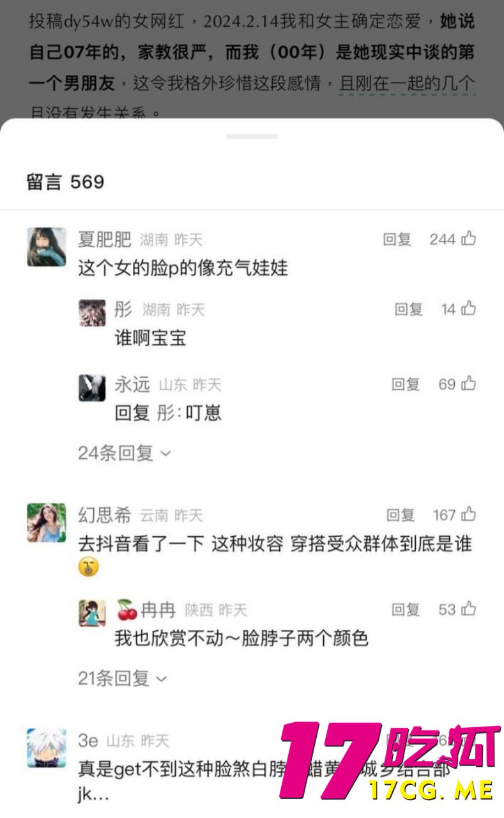Reply to 冉冉's comment

(406, 610)
